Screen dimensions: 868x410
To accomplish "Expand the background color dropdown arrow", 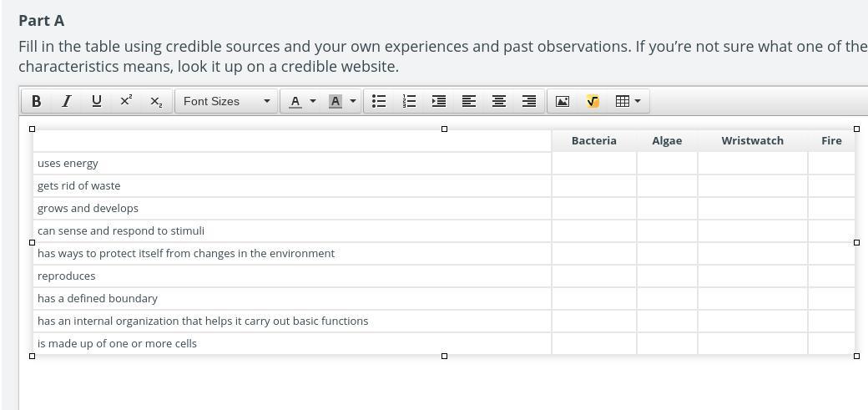I will coord(353,101).
